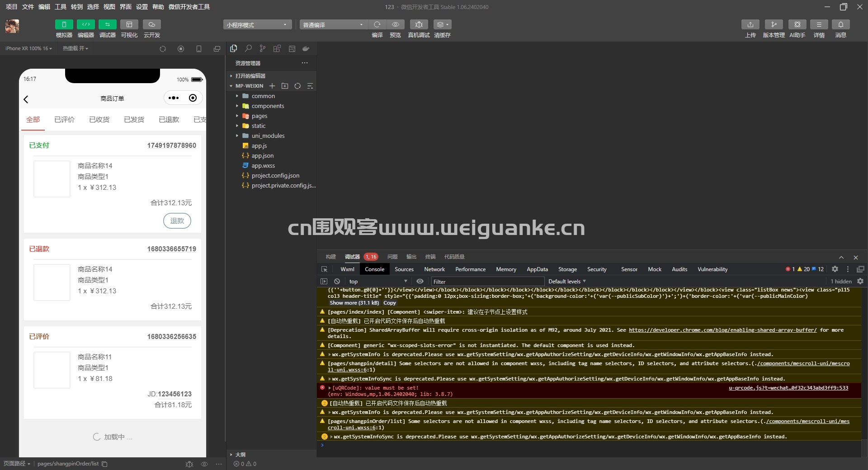Toggle the console sidebar icon
Image resolution: width=868 pixels, height=470 pixels.
click(x=324, y=281)
